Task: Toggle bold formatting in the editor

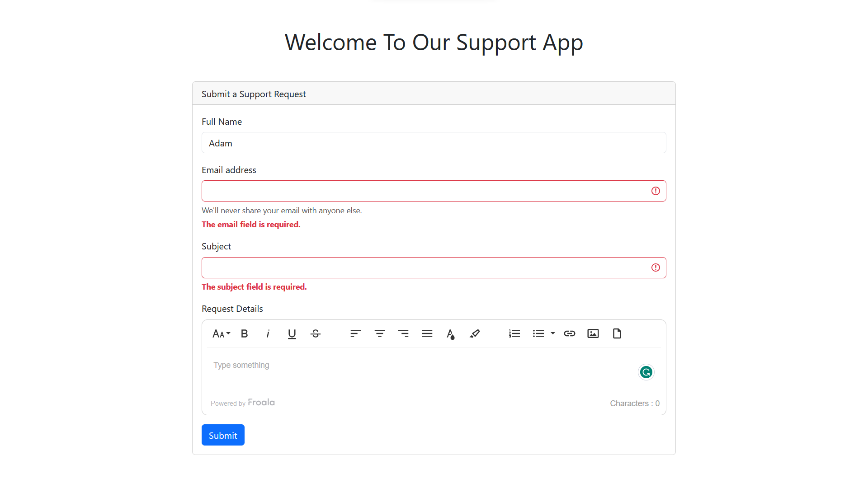Action: [x=244, y=333]
